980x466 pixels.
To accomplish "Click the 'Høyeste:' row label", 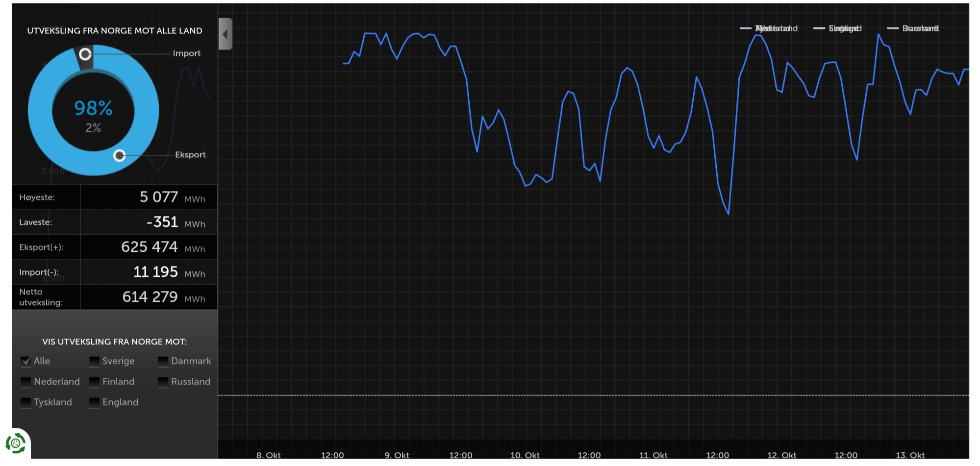I will click(37, 197).
